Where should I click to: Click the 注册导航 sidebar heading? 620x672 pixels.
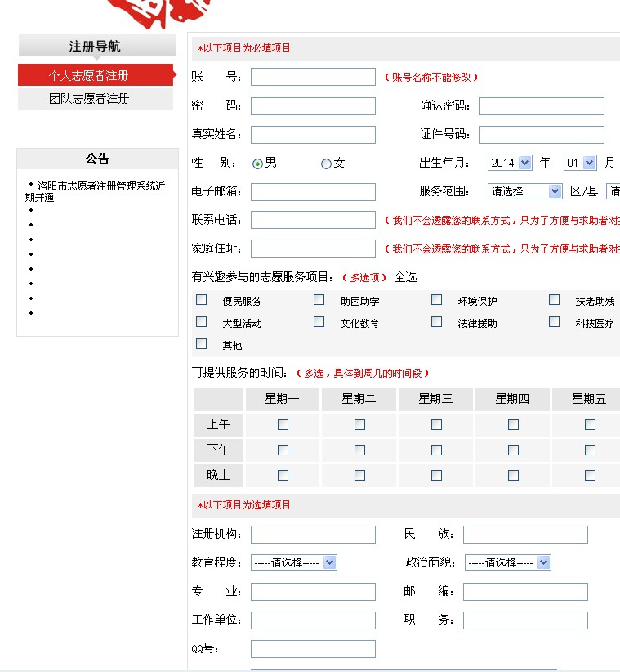[97, 46]
